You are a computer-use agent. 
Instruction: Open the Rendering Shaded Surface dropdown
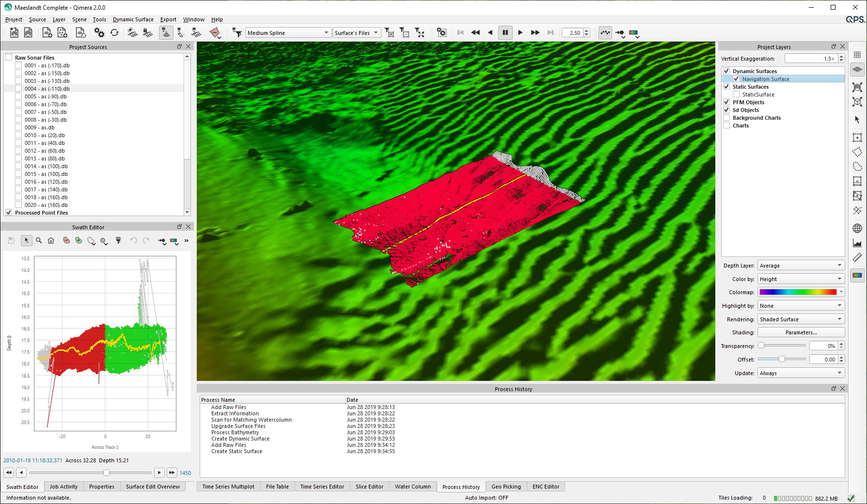click(801, 319)
